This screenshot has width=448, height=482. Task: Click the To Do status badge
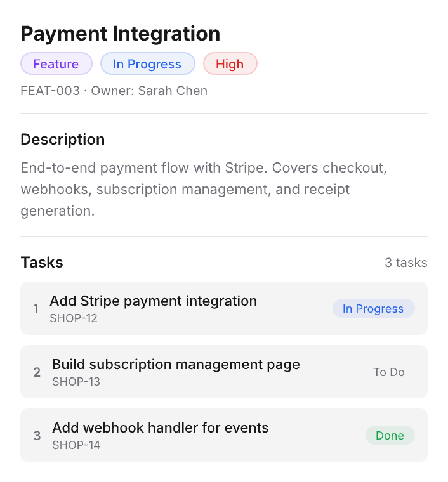pos(388,372)
